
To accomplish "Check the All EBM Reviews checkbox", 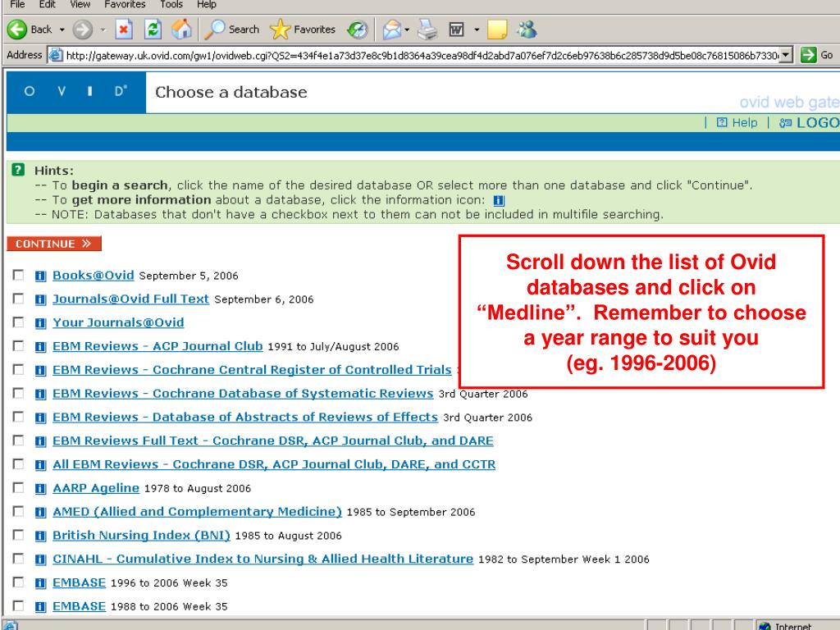I will pos(18,464).
